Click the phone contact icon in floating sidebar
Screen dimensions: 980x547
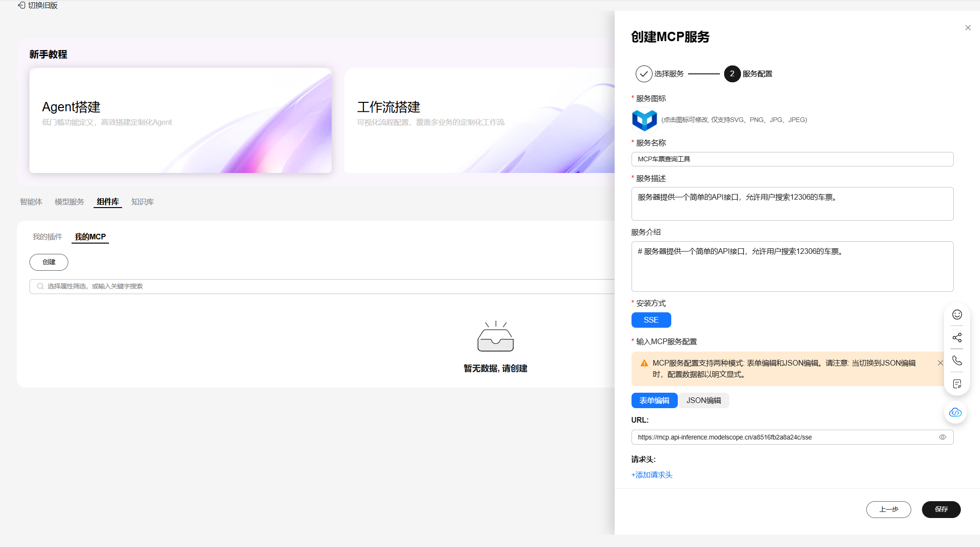click(957, 360)
